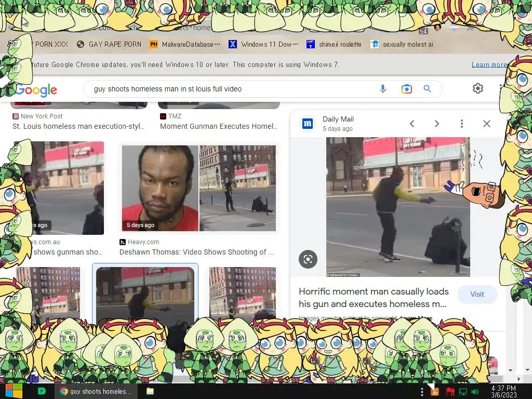The height and width of the screenshot is (399, 532).
Task: Click the blue magnifier search icon
Action: [x=427, y=89]
